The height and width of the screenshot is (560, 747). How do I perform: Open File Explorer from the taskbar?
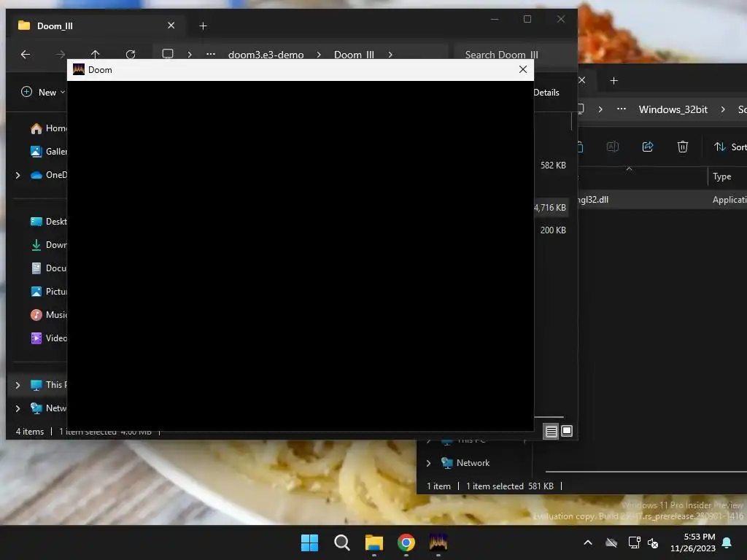pos(374,542)
